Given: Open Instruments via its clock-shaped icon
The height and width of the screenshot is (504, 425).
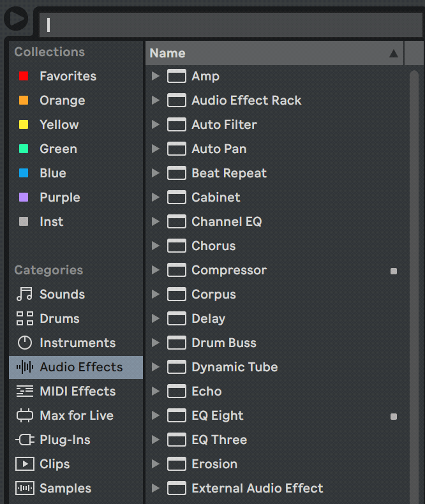Looking at the screenshot, I should pos(24,343).
